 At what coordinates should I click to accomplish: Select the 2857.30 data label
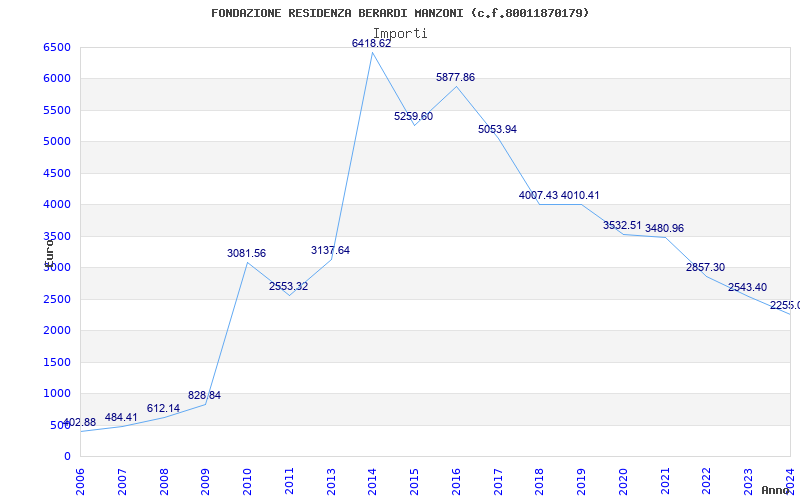pos(706,267)
